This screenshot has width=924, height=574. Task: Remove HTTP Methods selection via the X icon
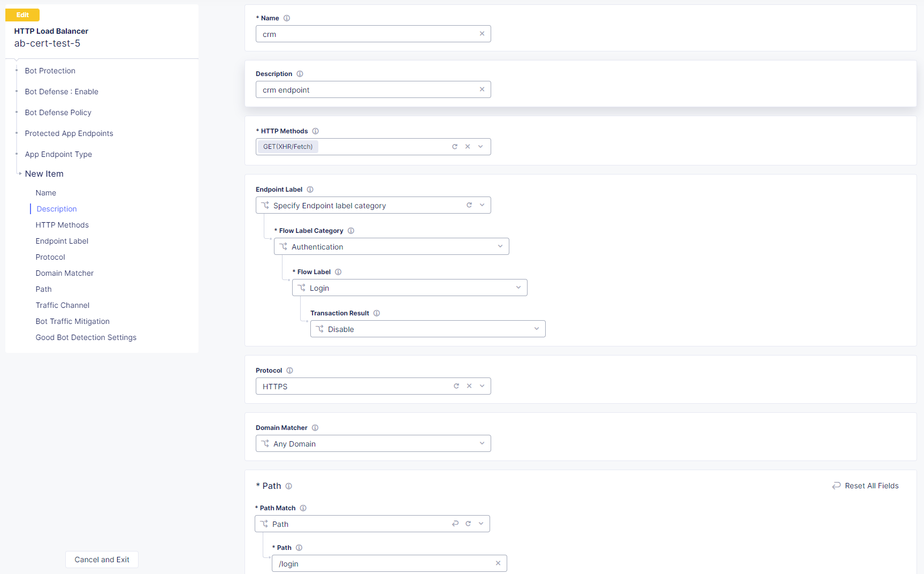point(468,146)
